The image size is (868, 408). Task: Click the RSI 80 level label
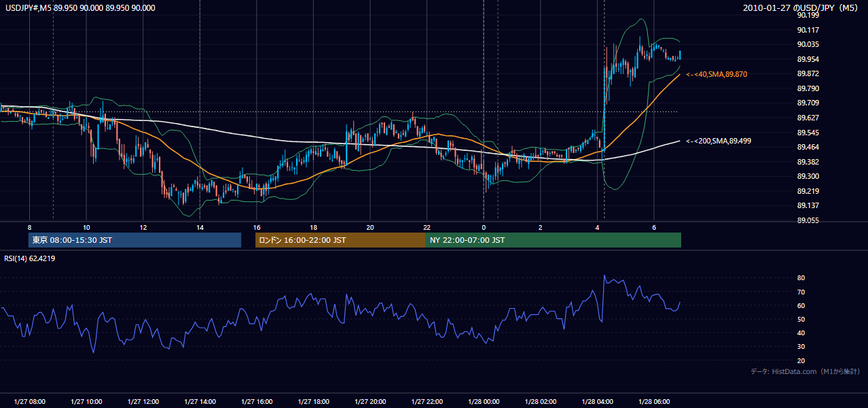click(801, 278)
